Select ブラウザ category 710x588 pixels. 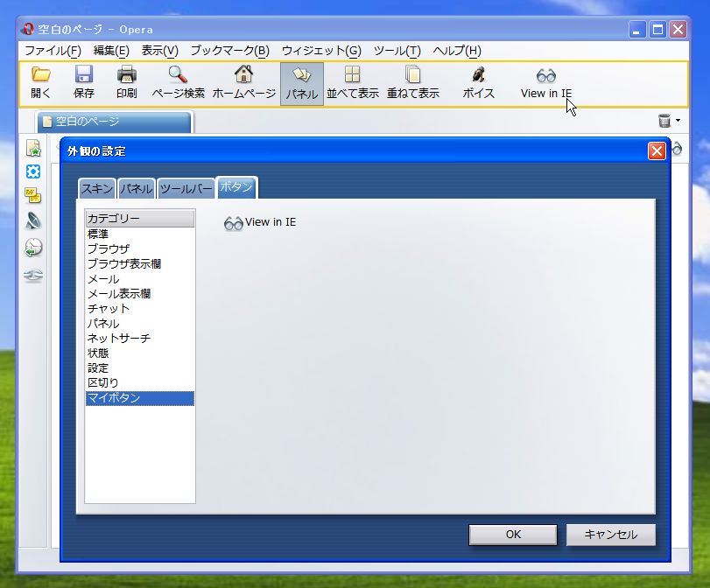[x=140, y=249]
